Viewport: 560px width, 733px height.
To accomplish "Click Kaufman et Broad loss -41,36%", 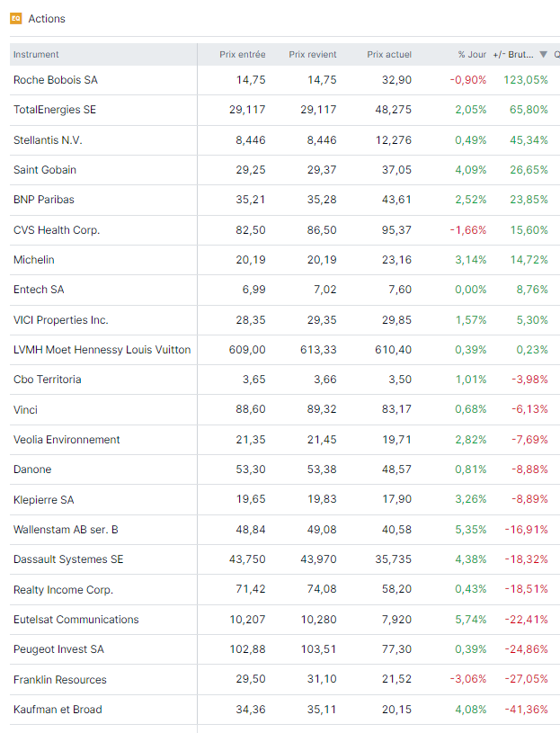I will 527,709.
